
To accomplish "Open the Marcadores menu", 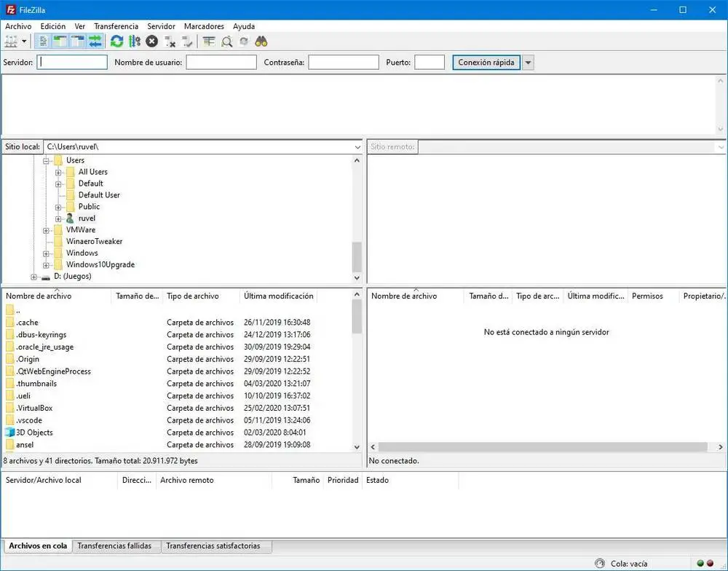I will (204, 26).
